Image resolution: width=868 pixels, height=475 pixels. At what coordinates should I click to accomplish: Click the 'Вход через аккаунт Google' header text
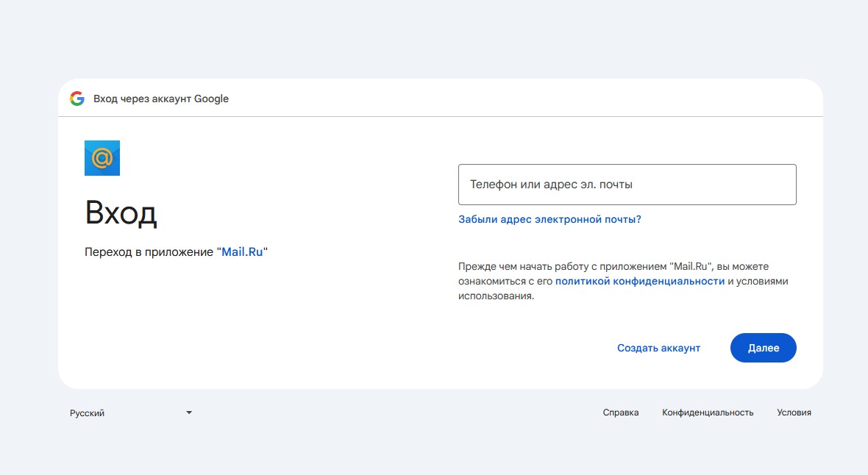161,99
